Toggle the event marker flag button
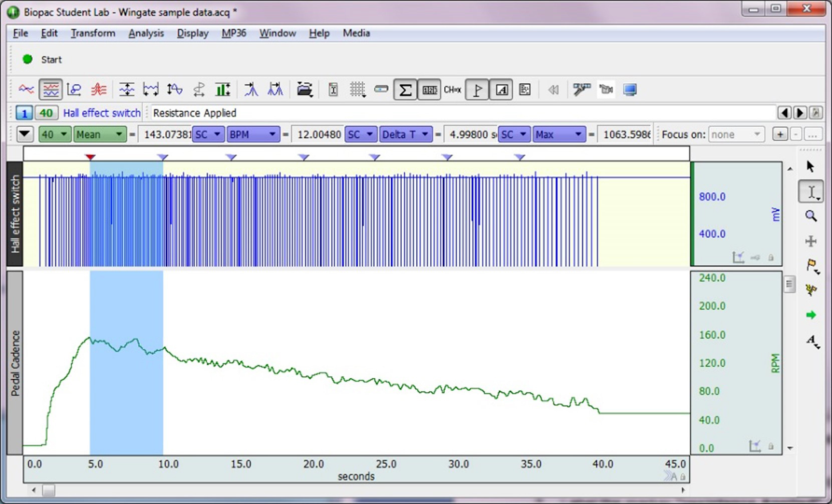832x504 pixels. [x=477, y=90]
